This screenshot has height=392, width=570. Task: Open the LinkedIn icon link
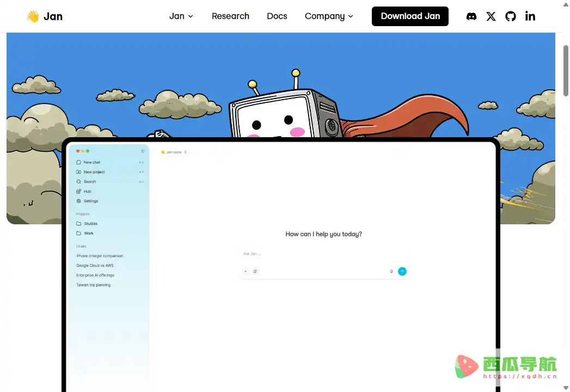tap(530, 16)
